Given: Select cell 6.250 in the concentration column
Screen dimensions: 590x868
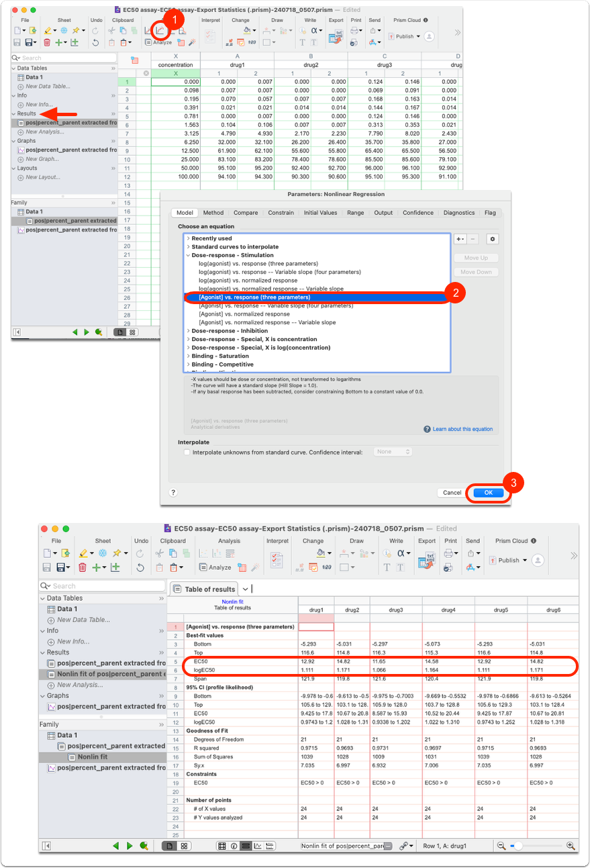Looking at the screenshot, I should point(175,142).
